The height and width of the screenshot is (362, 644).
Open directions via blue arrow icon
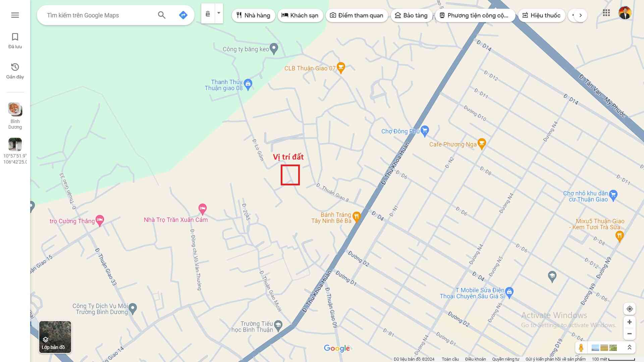point(183,15)
